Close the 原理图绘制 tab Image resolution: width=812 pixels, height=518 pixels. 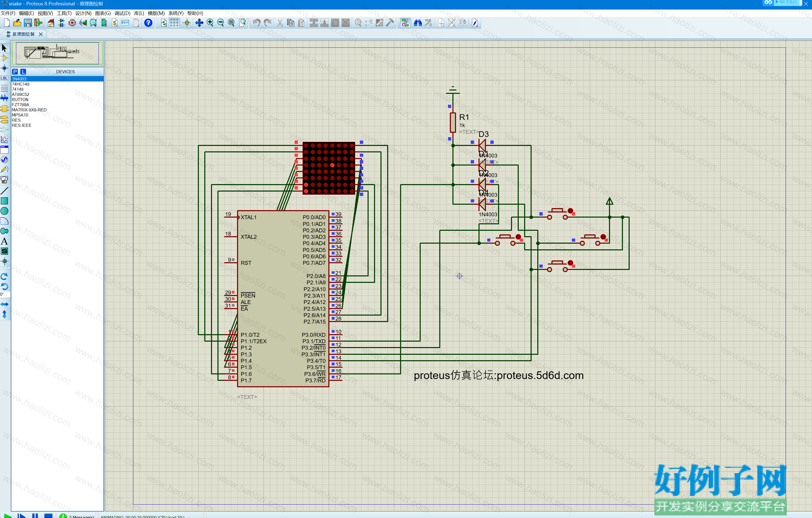[41, 34]
